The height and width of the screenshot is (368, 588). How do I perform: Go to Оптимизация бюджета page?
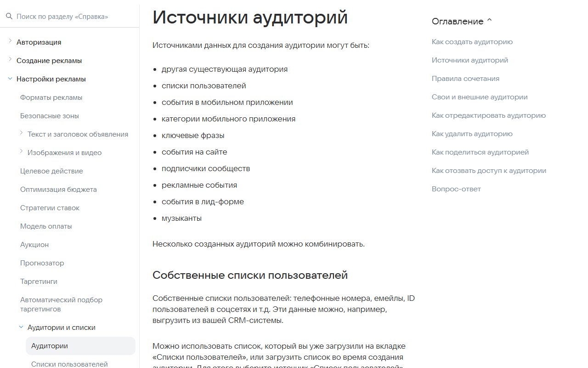pos(58,190)
